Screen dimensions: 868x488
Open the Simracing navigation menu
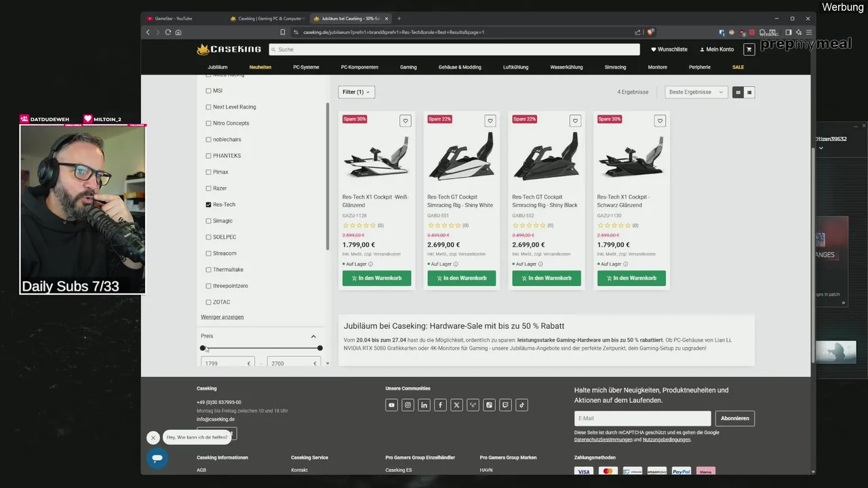615,67
